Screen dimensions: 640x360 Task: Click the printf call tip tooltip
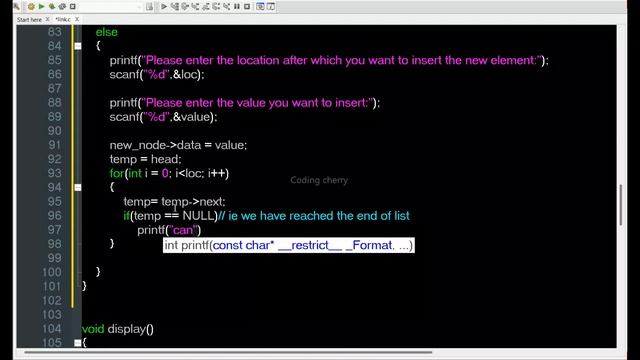coord(289,245)
